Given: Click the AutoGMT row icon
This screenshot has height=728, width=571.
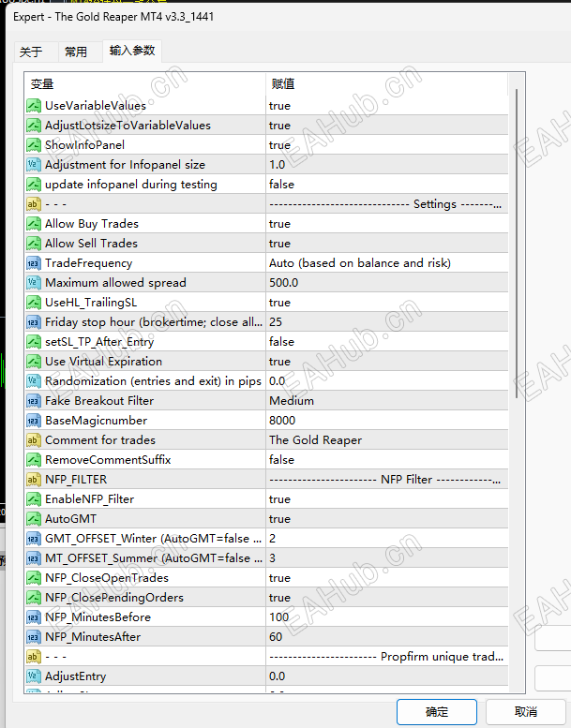Looking at the screenshot, I should (34, 519).
